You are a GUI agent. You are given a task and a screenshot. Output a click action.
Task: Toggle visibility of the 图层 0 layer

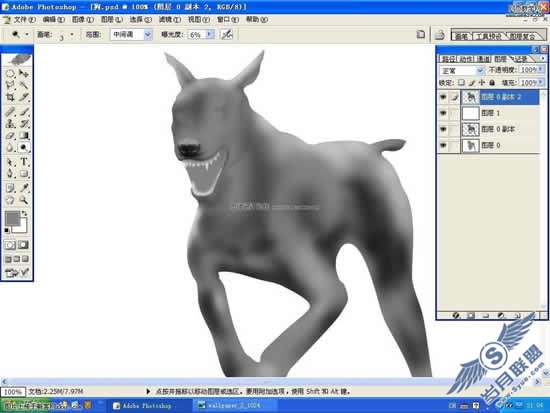443,145
